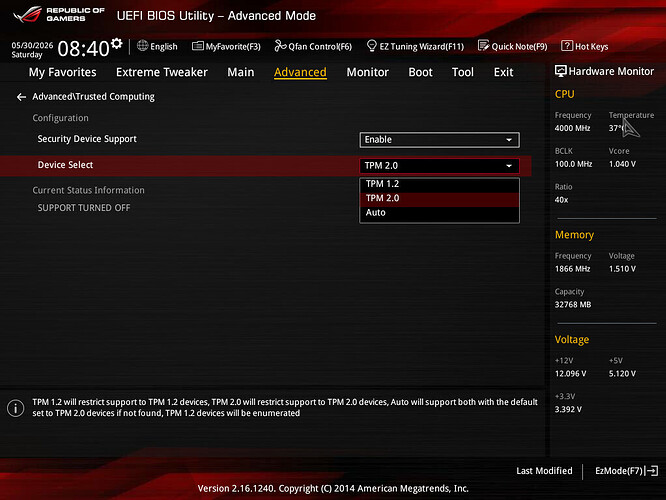Screen dimensions: 666x500
Task: Click Current Status Information heading
Action: pos(88,190)
